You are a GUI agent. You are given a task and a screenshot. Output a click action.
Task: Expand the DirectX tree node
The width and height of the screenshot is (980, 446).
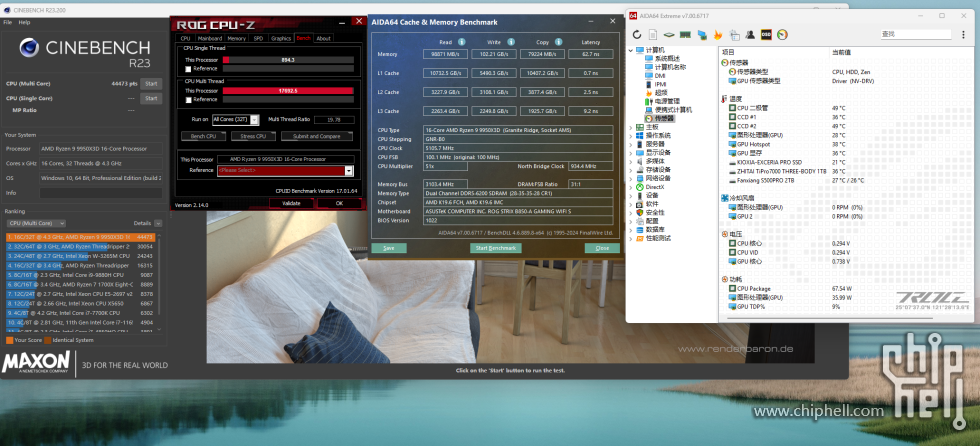point(631,187)
